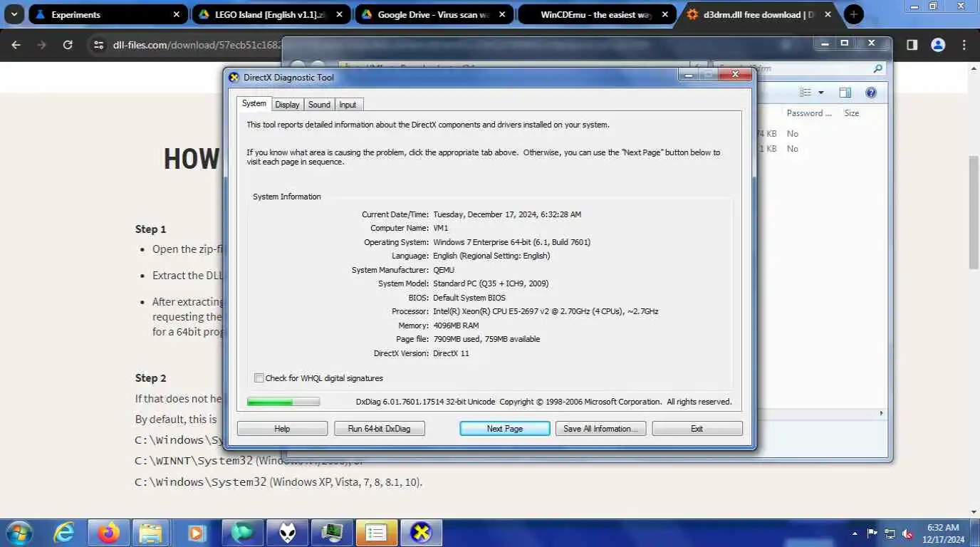Image resolution: width=980 pixels, height=547 pixels.
Task: Open Action Center flag icon
Action: tap(872, 533)
